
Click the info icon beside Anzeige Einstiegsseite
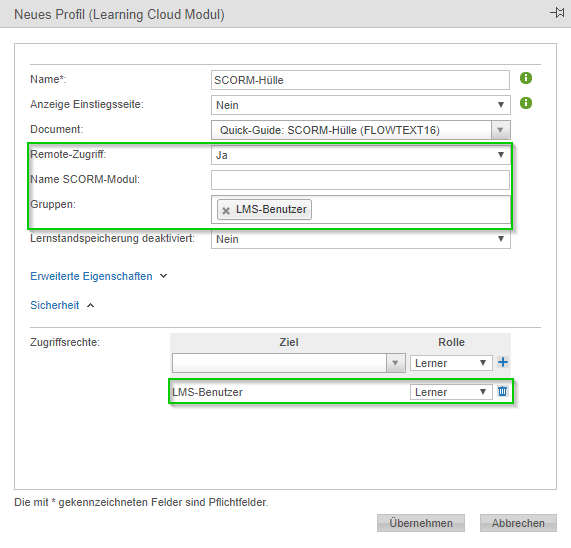tap(525, 103)
